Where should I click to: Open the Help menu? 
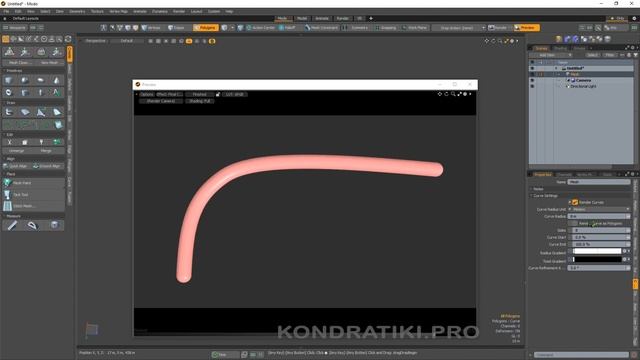coord(229,11)
